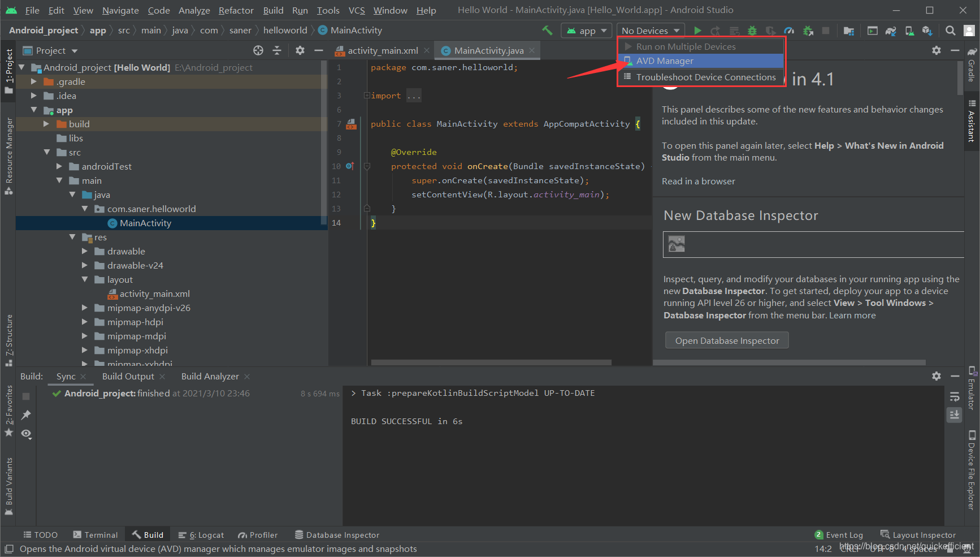Expand the mipmap-hdpi folder
The image size is (980, 557).
[x=85, y=322]
